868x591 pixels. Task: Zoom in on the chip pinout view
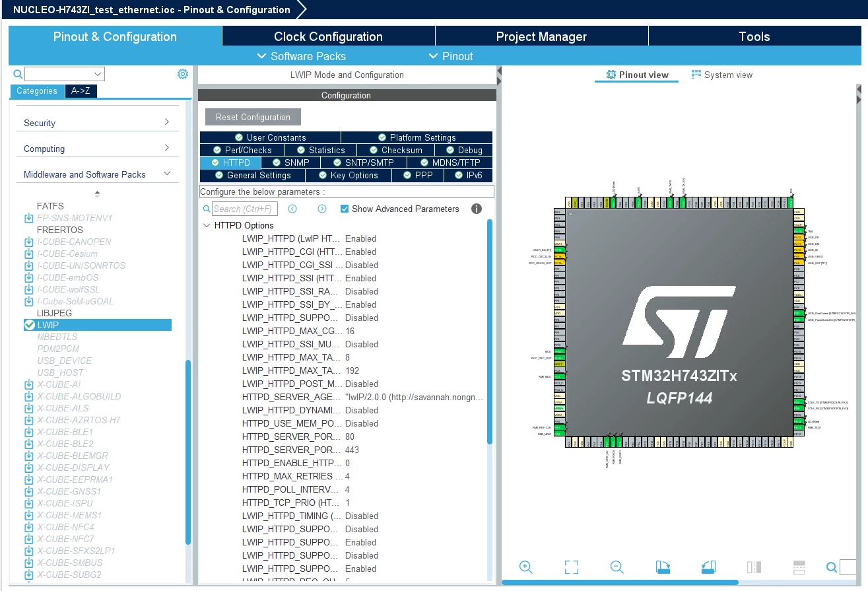point(526,567)
